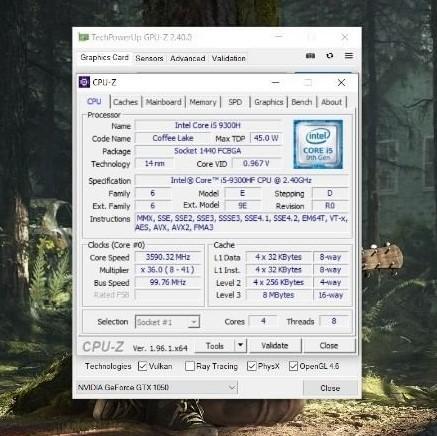The height and width of the screenshot is (436, 437).
Task: Switch to the Mainboard tab in CPU-Z
Action: tap(164, 102)
